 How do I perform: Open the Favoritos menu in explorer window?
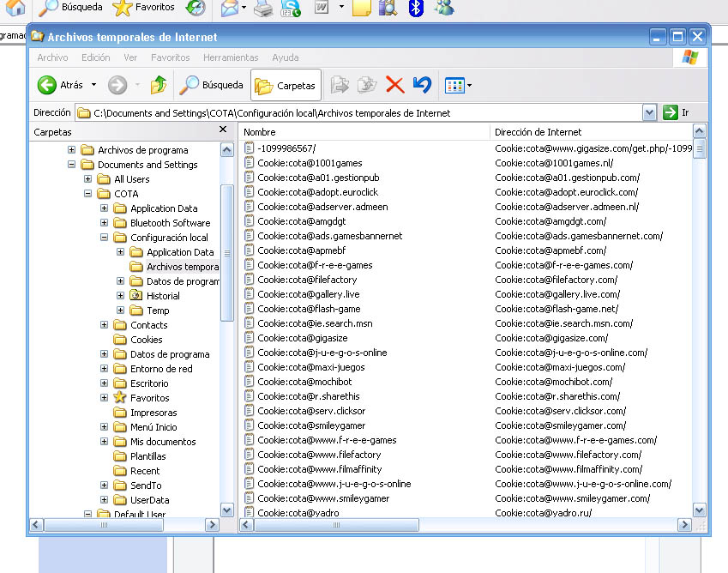pyautogui.click(x=170, y=57)
